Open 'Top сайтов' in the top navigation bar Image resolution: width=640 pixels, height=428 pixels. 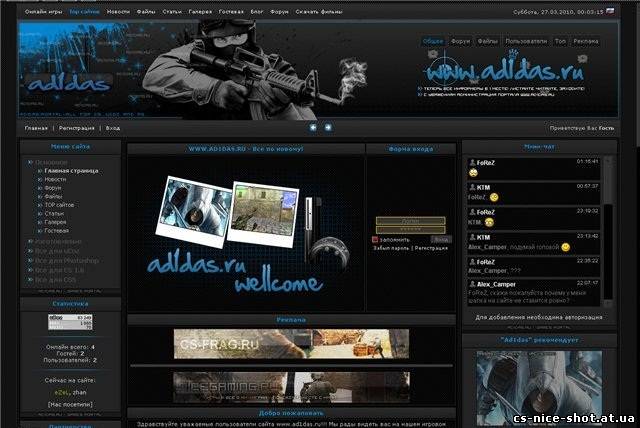pyautogui.click(x=84, y=12)
